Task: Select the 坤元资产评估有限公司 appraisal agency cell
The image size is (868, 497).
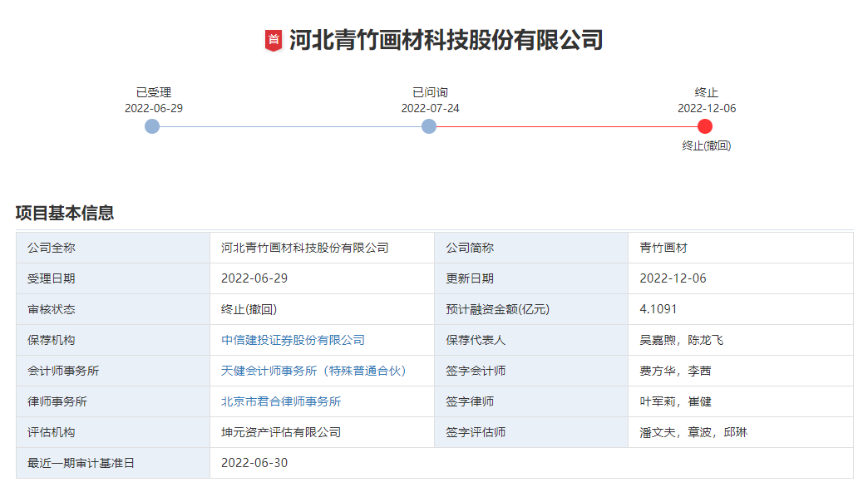Action: (281, 432)
